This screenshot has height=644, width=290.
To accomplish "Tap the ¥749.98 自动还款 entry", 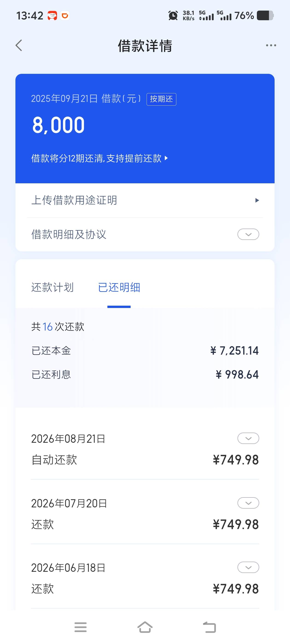I will 145,449.
